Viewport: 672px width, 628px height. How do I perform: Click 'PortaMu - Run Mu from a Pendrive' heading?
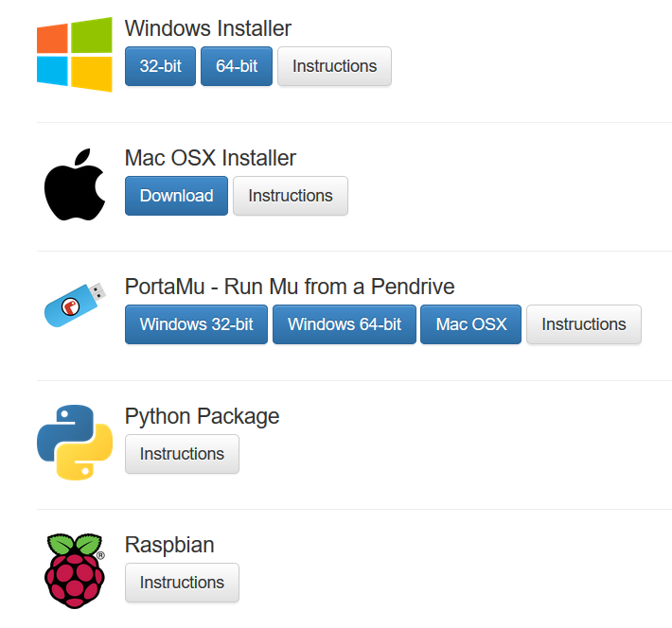tap(290, 287)
